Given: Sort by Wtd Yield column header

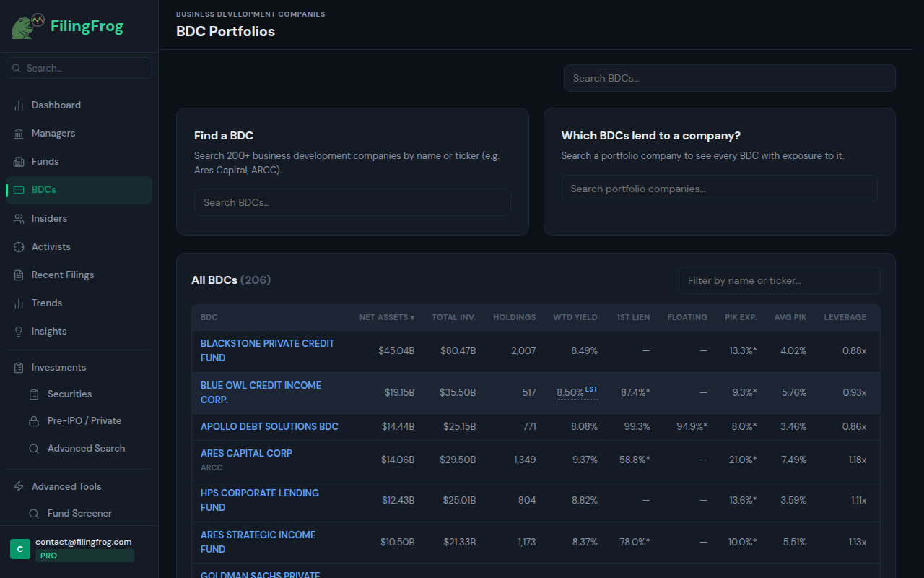Looking at the screenshot, I should [575, 317].
